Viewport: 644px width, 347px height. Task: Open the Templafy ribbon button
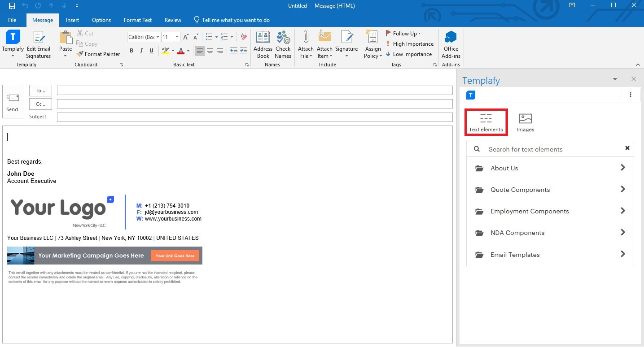click(x=13, y=44)
